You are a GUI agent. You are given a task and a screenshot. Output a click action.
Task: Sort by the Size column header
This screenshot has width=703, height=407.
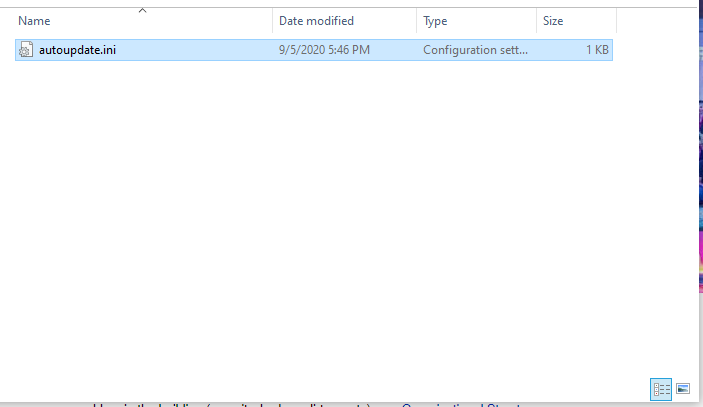point(552,21)
